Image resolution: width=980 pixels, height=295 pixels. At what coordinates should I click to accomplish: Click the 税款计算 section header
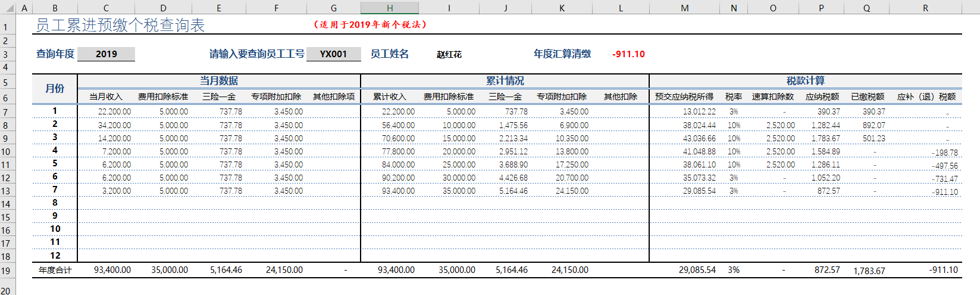[x=805, y=81]
